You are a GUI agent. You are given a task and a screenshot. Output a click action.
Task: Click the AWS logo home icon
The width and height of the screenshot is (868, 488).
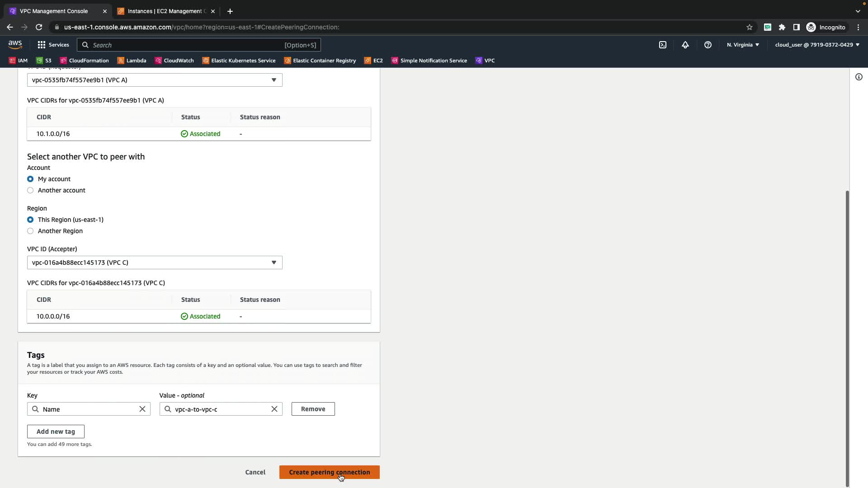[15, 45]
